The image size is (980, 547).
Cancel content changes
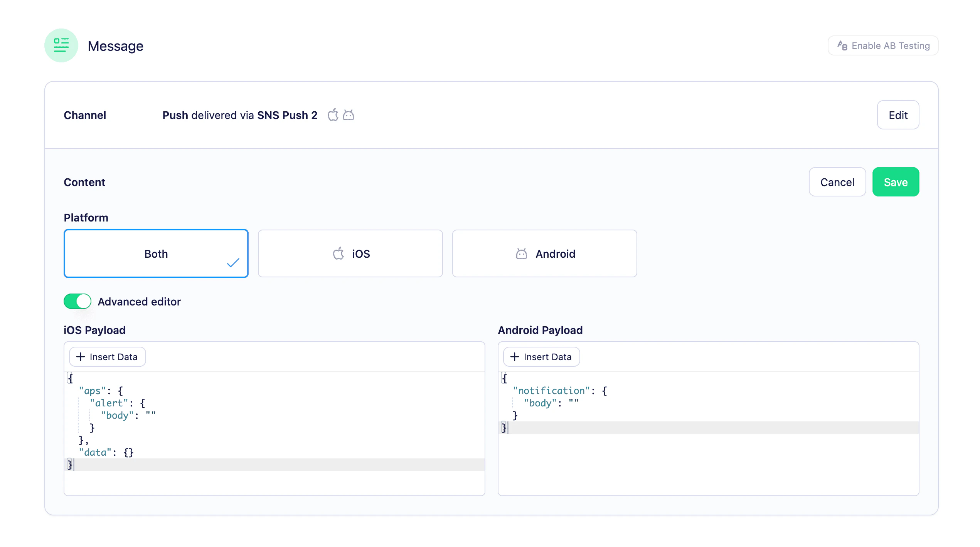coord(837,182)
